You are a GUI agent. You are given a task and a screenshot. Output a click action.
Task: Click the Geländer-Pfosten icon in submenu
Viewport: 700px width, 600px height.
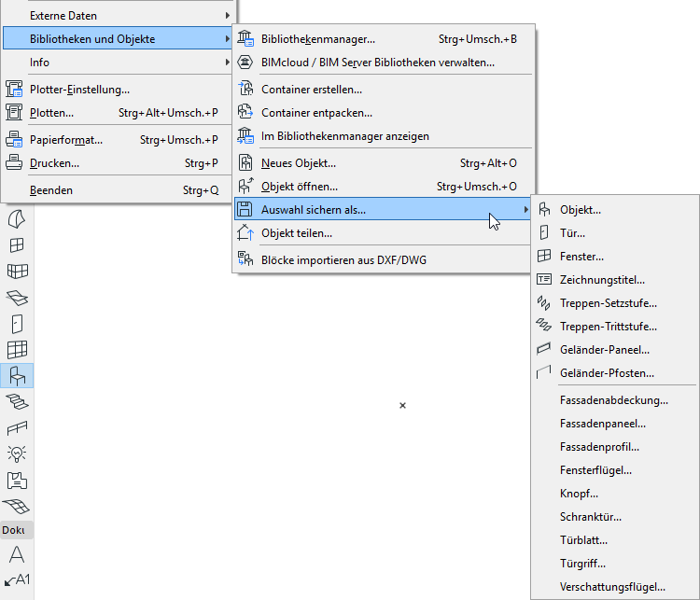(x=543, y=372)
